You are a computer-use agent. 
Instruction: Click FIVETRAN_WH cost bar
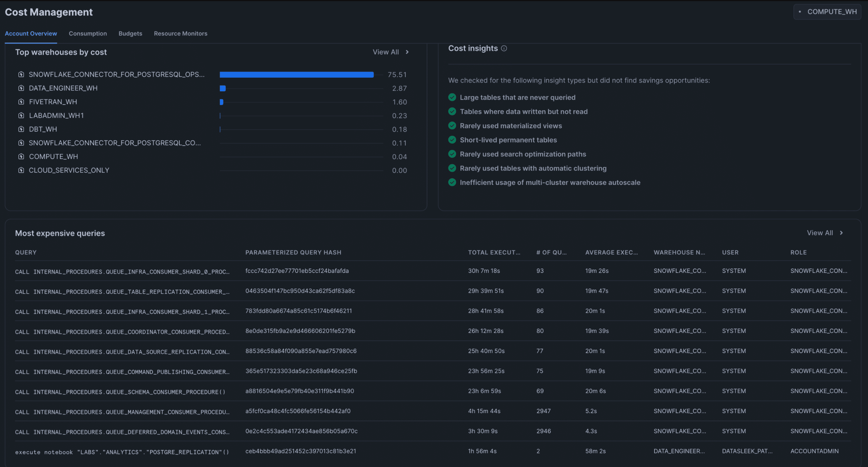221,102
